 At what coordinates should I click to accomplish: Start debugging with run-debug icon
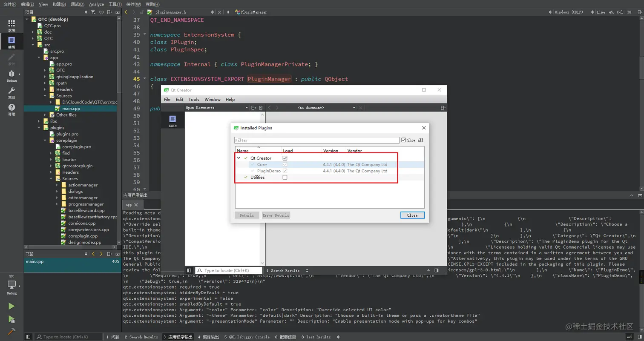tap(11, 319)
